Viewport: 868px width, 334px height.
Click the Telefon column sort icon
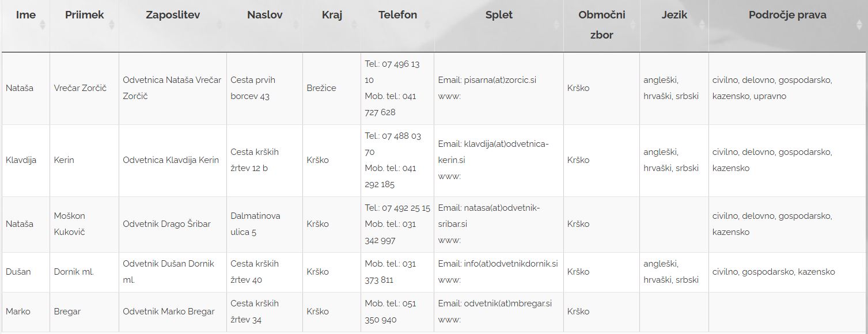(427, 25)
